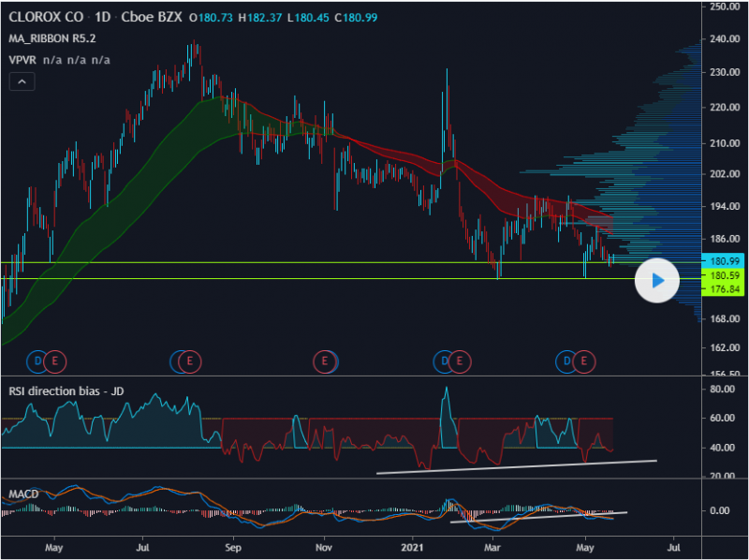This screenshot has height=560, width=749.
Task: Click the rightmost earnings E marker
Action: pyautogui.click(x=585, y=361)
